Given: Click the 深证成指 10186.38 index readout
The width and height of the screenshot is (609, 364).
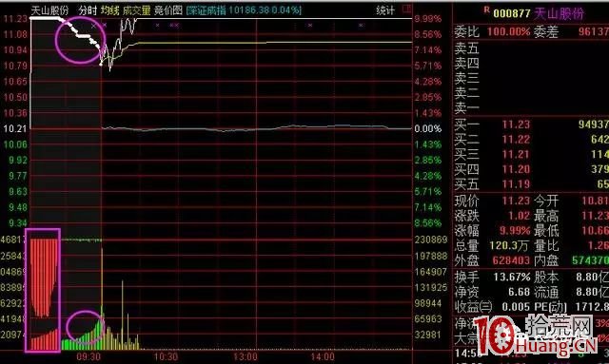Looking at the screenshot, I should click(x=244, y=10).
